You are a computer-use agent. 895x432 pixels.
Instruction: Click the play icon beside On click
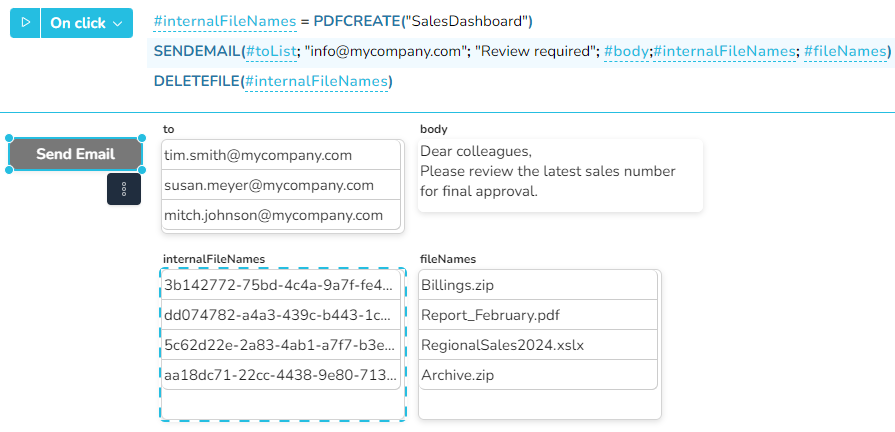[25, 23]
